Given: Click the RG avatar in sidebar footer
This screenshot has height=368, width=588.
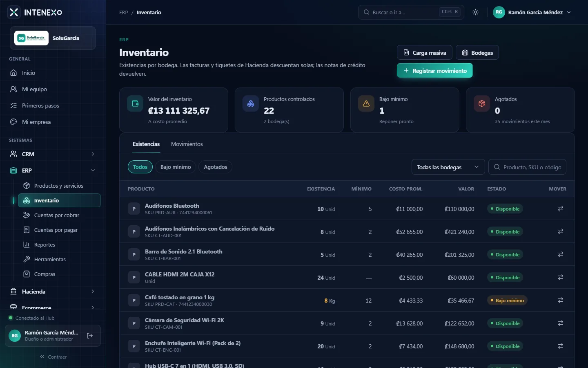Looking at the screenshot, I should tap(15, 336).
